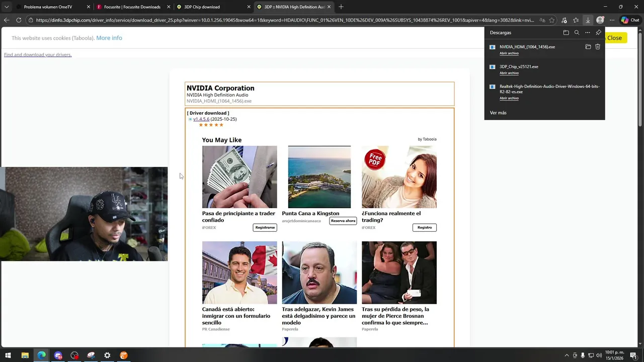Switch to Focusrite Downloads tab
This screenshot has height=362, width=644.
point(132,7)
